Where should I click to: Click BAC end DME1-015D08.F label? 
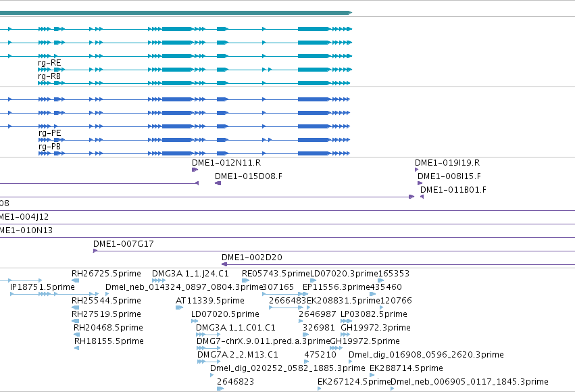(249, 176)
